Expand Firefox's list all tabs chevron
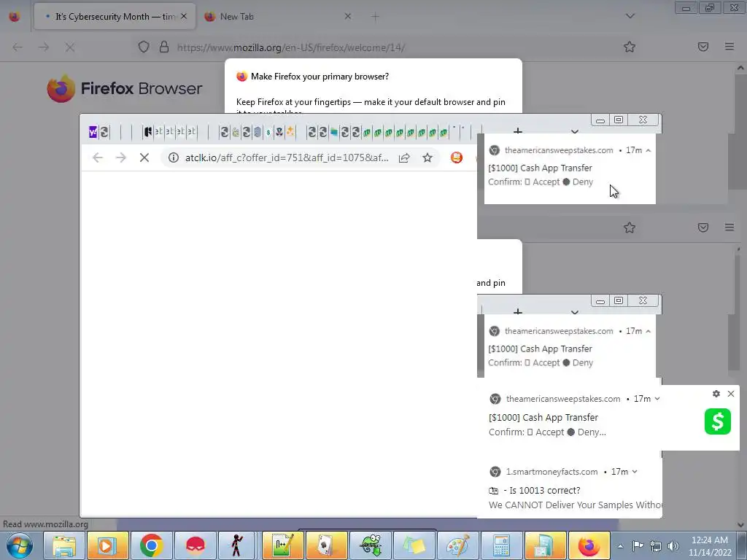This screenshot has width=747, height=560. [630, 16]
